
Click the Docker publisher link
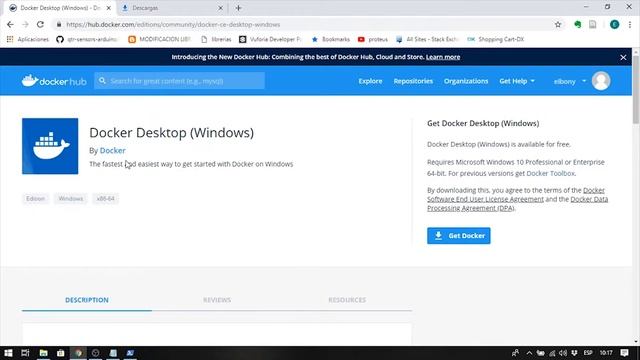(x=112, y=151)
